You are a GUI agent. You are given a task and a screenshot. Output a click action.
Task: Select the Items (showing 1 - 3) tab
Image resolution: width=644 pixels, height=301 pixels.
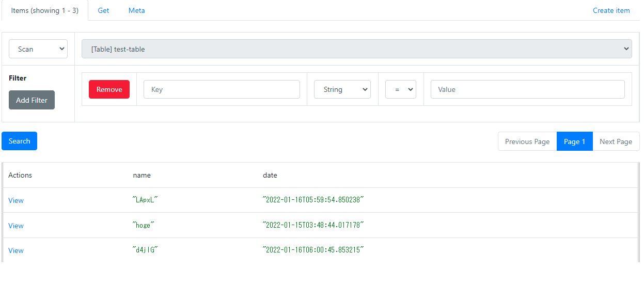pos(44,10)
